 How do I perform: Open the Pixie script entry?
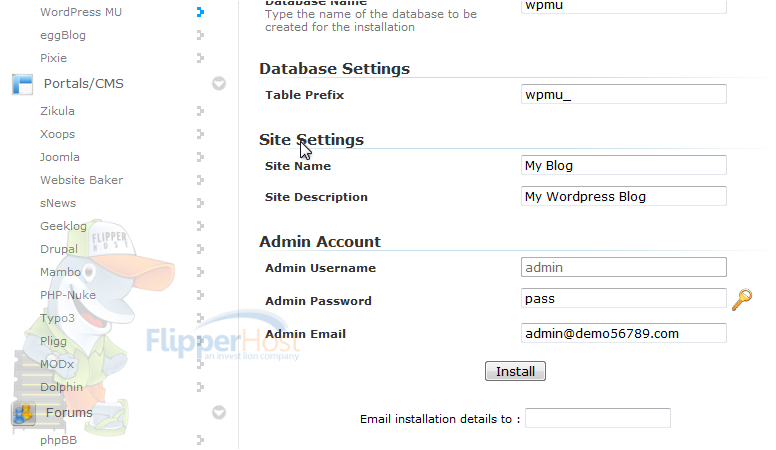53,58
